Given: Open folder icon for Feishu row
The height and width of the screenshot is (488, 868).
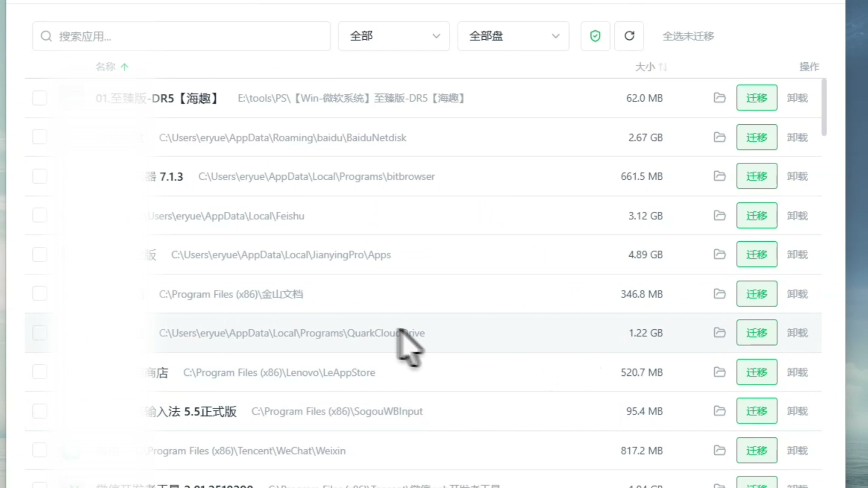Looking at the screenshot, I should (719, 216).
